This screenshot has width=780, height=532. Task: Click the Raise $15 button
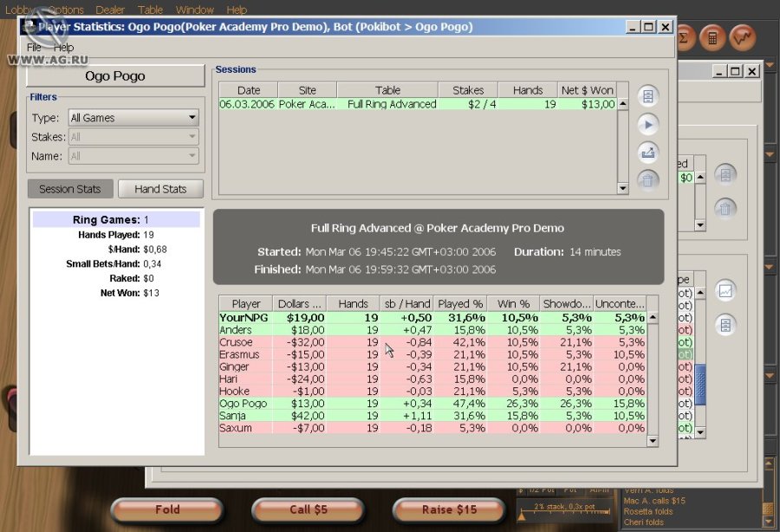449,509
